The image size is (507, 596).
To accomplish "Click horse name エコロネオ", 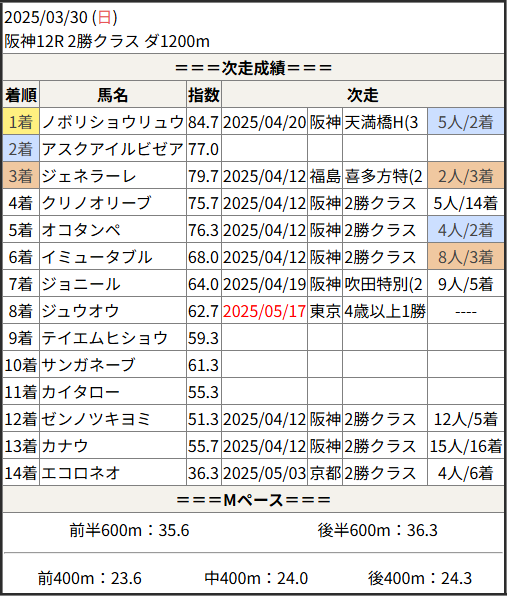I will click(x=81, y=473).
